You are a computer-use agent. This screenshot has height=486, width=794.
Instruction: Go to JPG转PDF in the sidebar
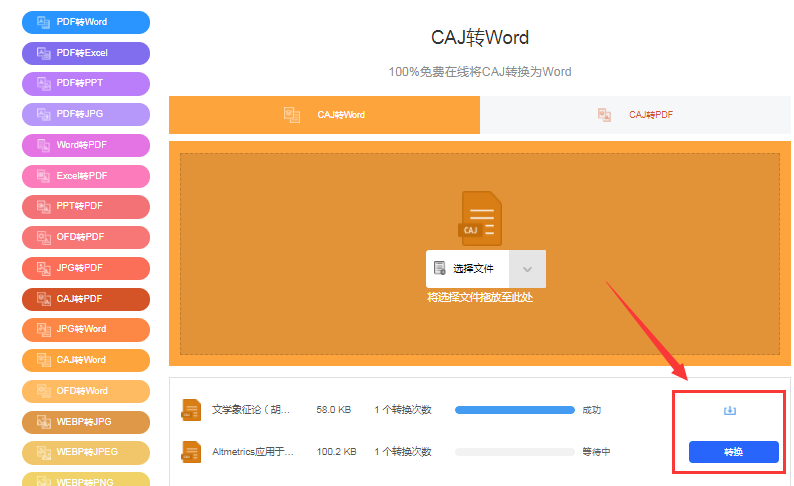[x=86, y=268]
